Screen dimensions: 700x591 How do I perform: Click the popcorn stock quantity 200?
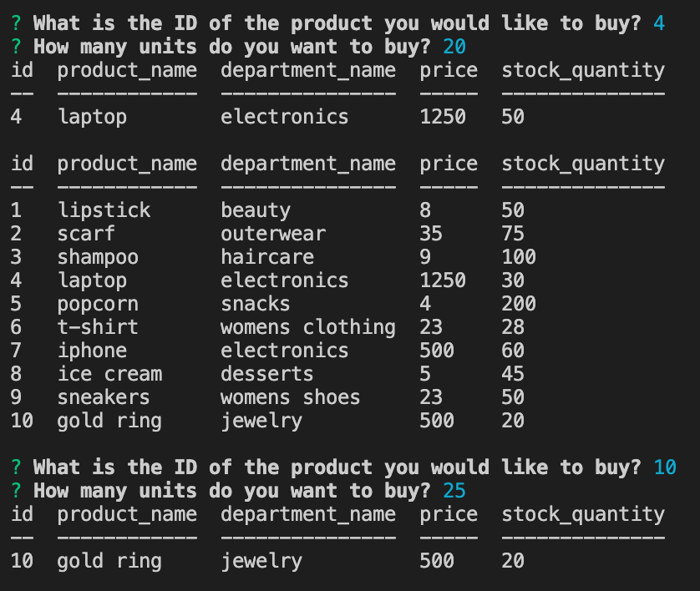point(519,304)
